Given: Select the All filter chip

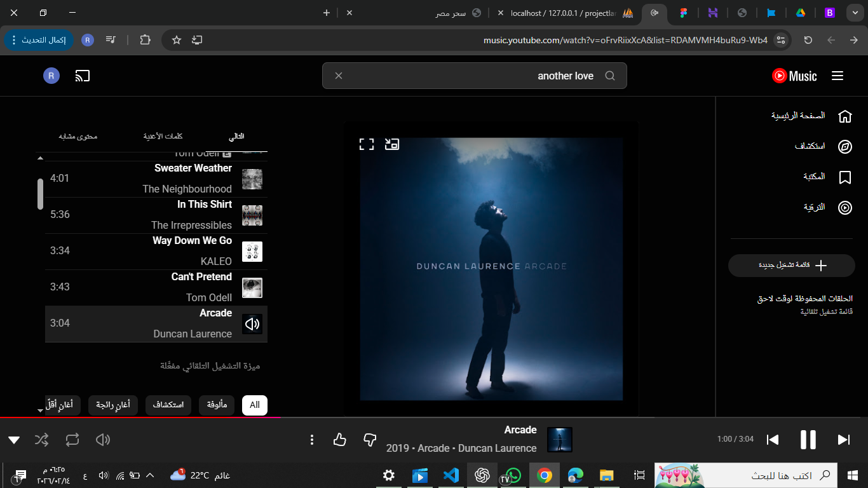Looking at the screenshot, I should [x=255, y=405].
